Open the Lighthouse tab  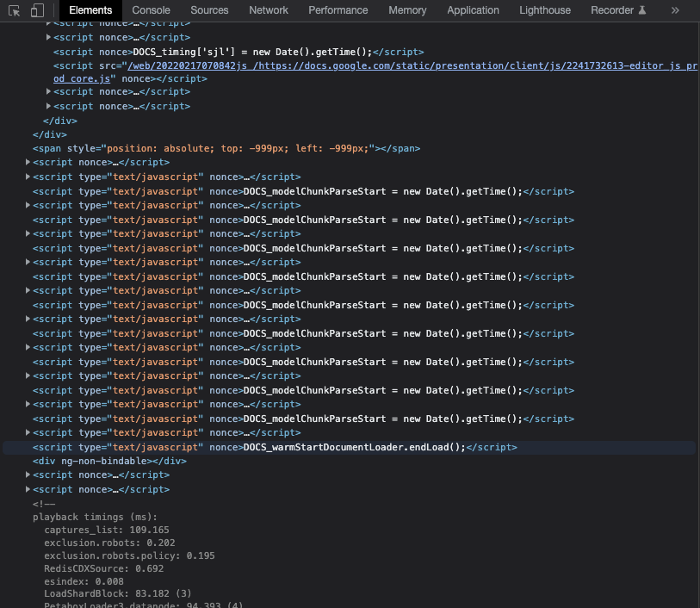click(545, 10)
